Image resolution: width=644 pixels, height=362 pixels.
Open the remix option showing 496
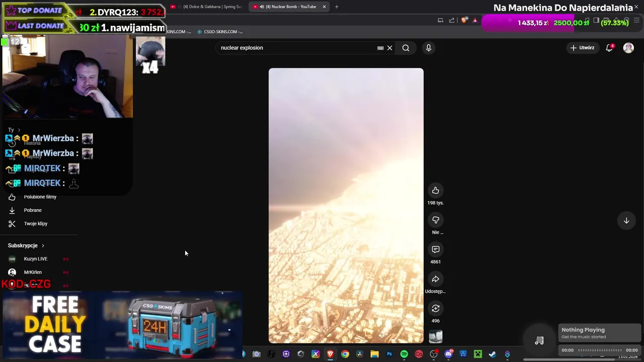coord(436,308)
